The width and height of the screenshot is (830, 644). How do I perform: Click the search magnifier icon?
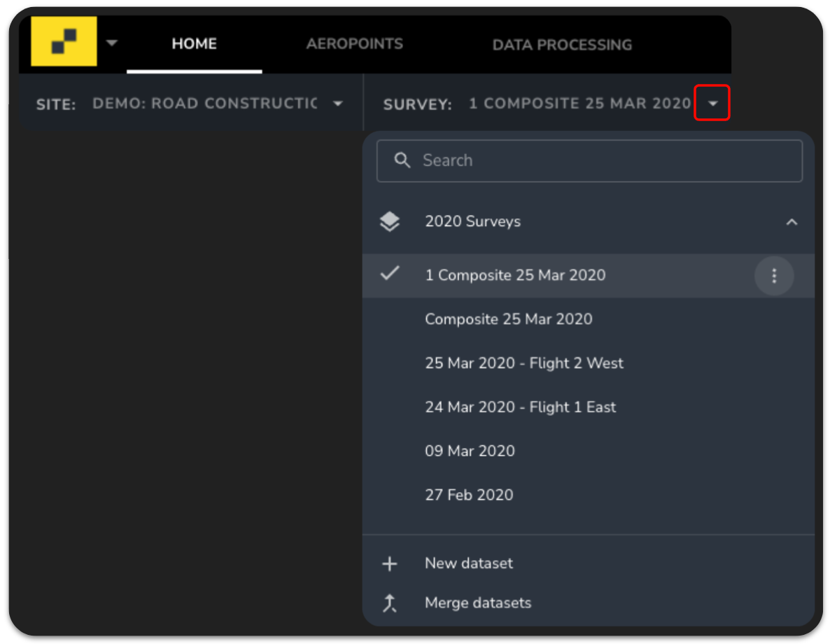pyautogui.click(x=402, y=160)
